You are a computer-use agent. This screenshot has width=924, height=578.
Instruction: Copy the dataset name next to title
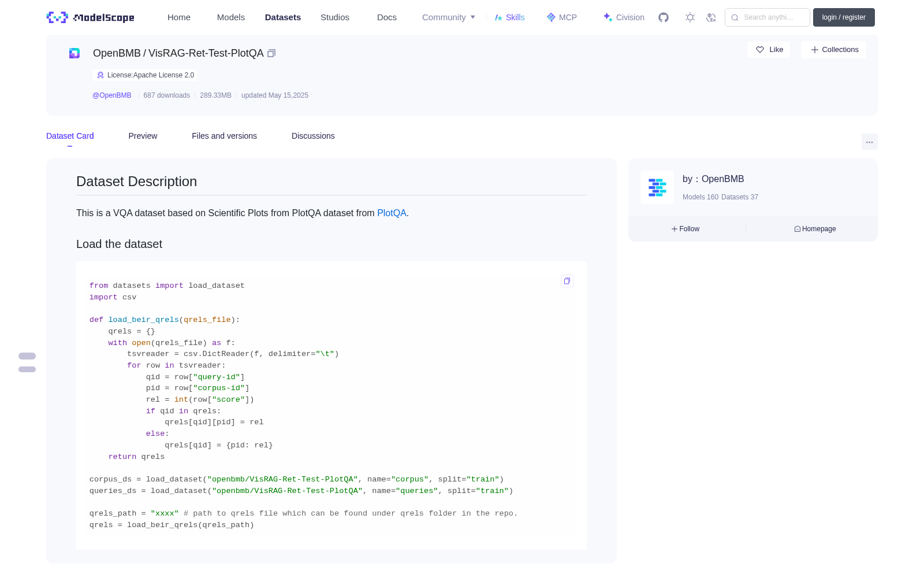coord(271,53)
